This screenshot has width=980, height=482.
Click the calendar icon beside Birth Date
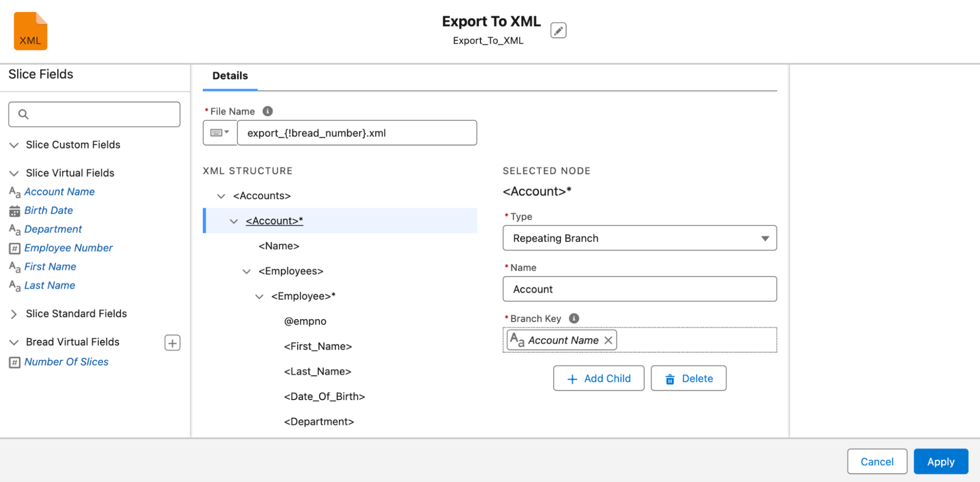13,210
